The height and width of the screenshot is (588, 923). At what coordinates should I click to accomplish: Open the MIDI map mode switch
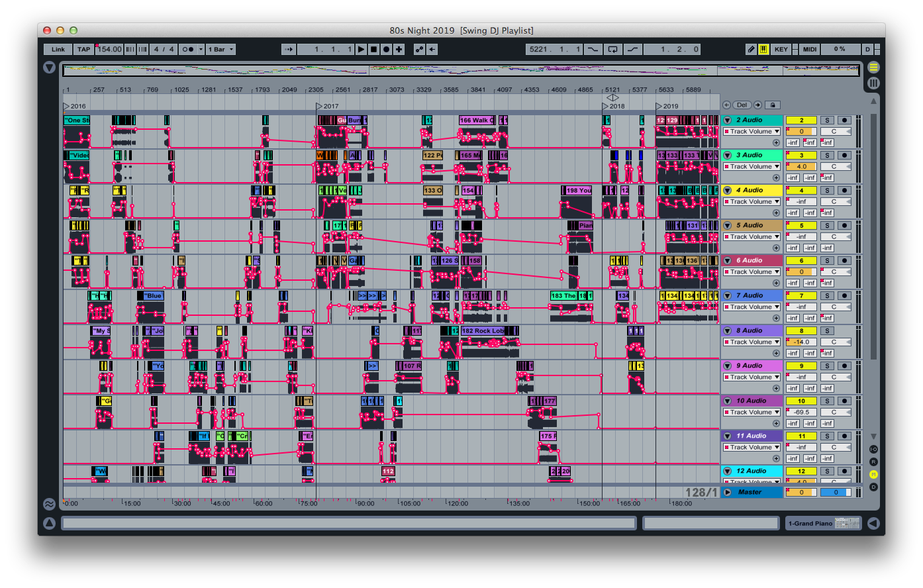(810, 49)
